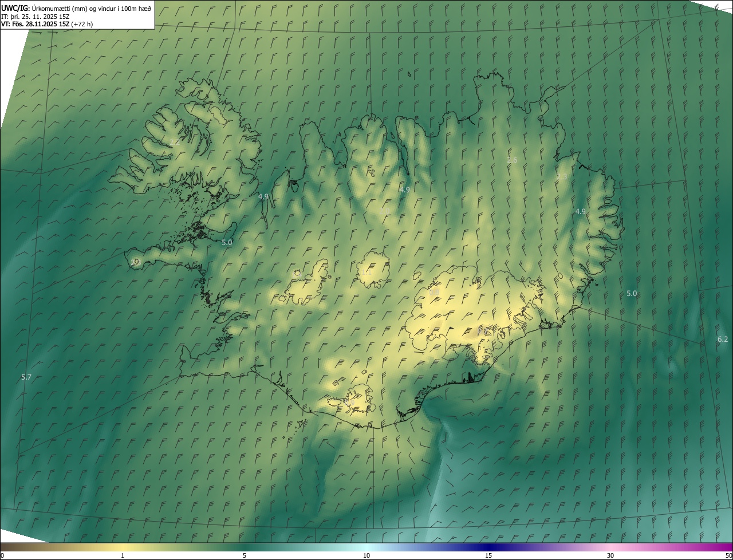This screenshot has height=560, width=733.
Task: Click the 2.6 value label on the map
Action: [512, 160]
